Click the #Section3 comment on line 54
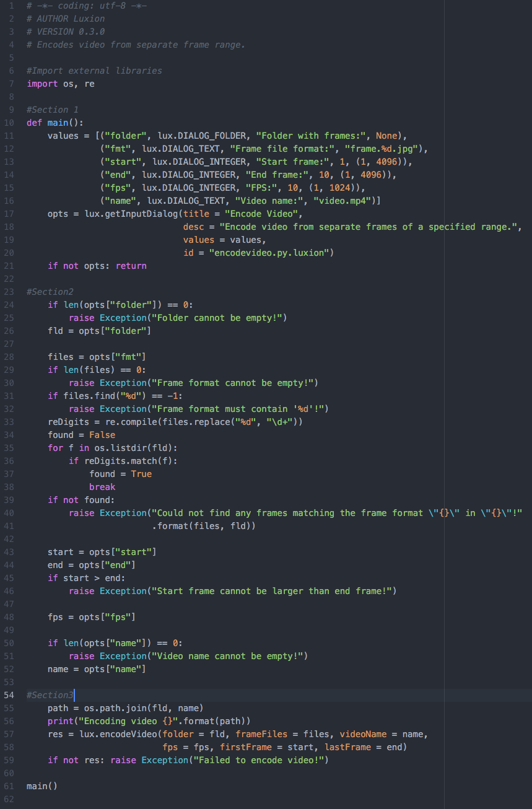 (x=48, y=695)
